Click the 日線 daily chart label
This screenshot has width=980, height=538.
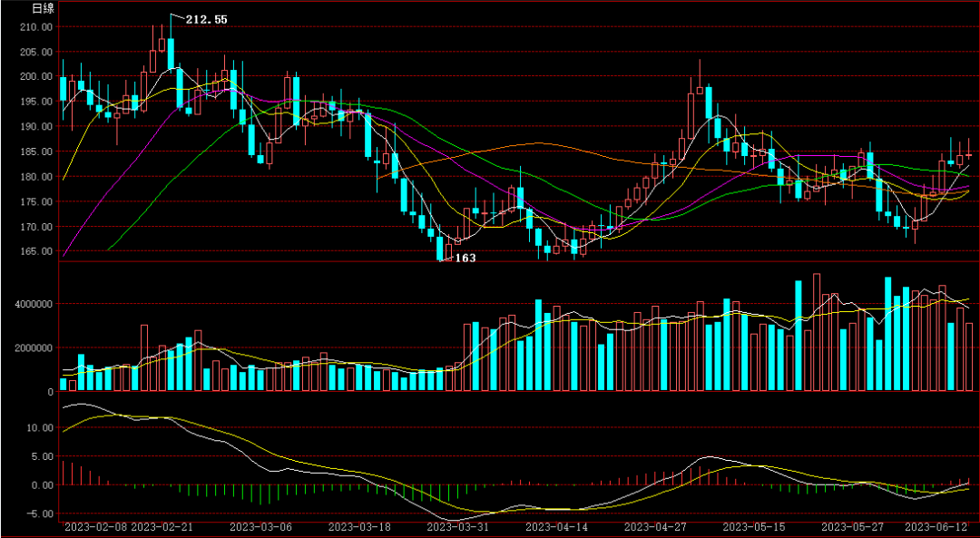pyautogui.click(x=43, y=8)
